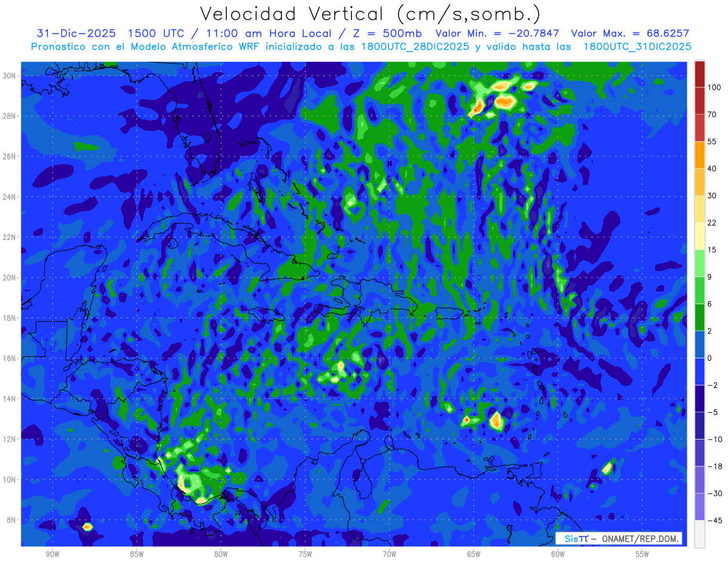Click the '1800UTC_31DIC2025' valid-until time text

tap(637, 47)
